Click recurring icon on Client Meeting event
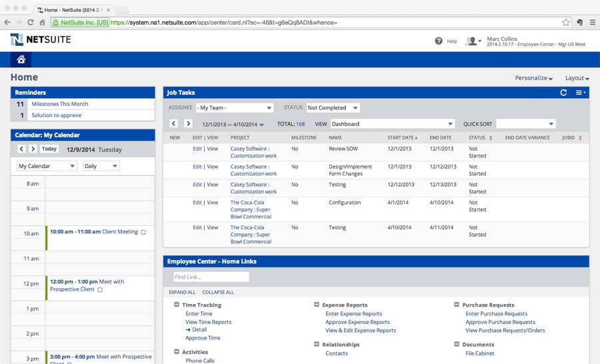This screenshot has width=600, height=364. coord(143,232)
